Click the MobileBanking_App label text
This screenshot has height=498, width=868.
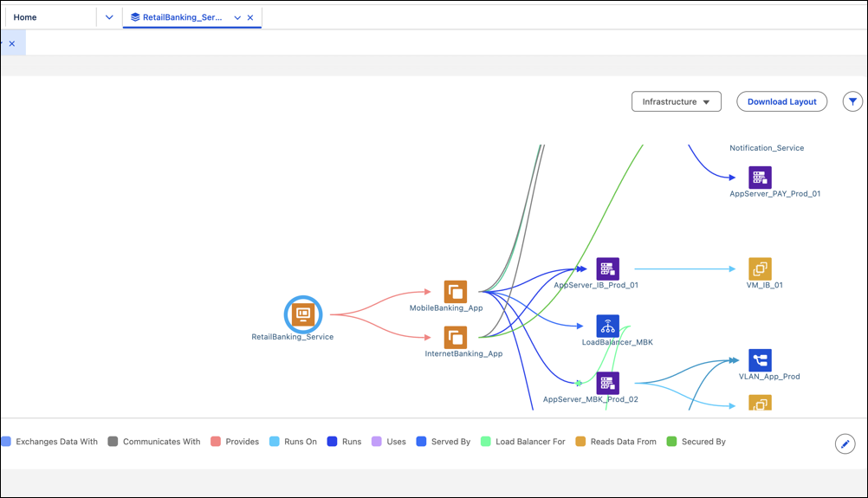[446, 307]
